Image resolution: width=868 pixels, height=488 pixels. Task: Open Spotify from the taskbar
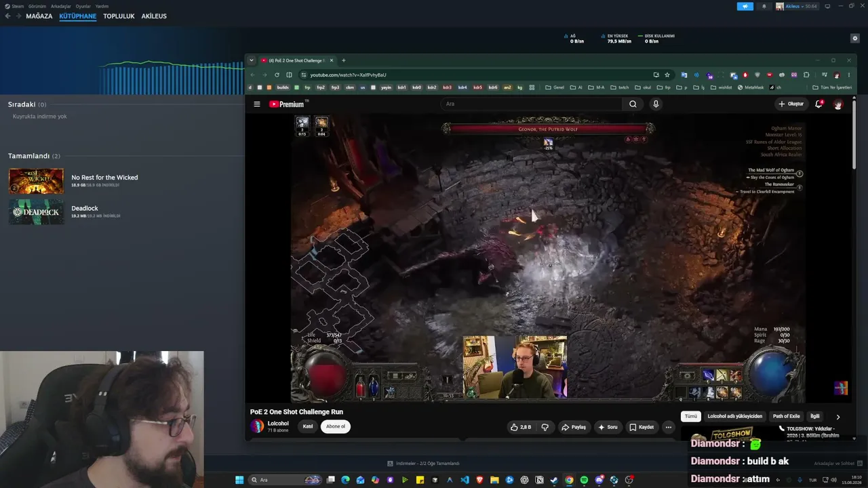click(584, 480)
